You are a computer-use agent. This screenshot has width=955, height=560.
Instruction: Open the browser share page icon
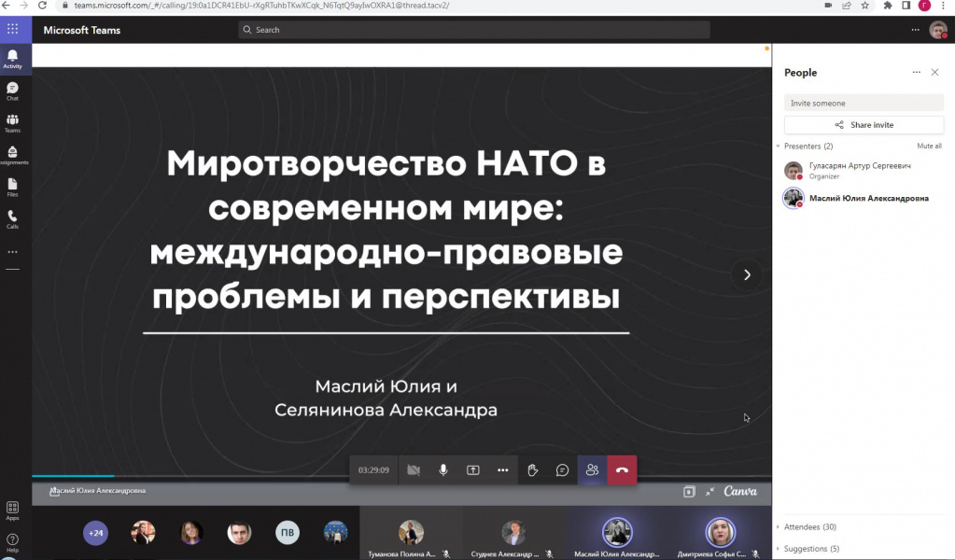point(847,6)
